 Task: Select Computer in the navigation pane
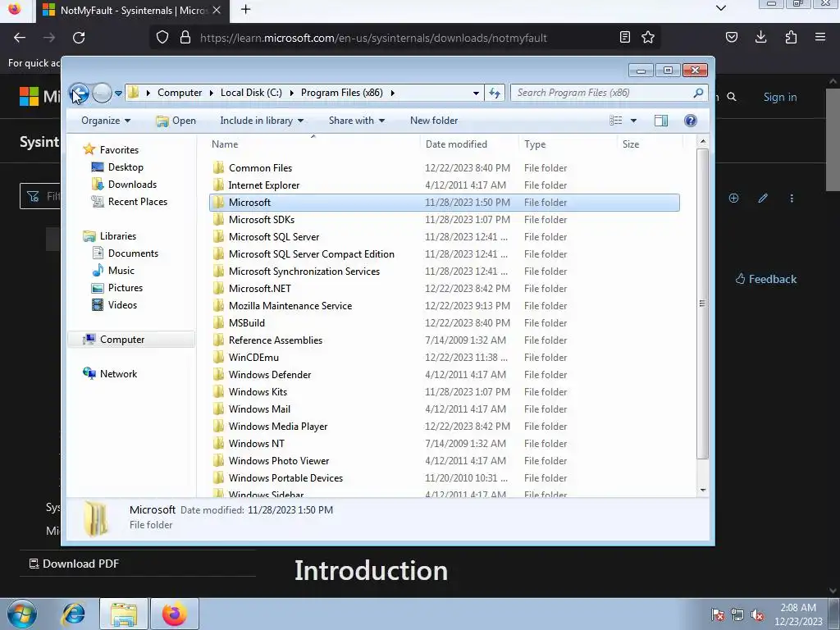tap(122, 340)
